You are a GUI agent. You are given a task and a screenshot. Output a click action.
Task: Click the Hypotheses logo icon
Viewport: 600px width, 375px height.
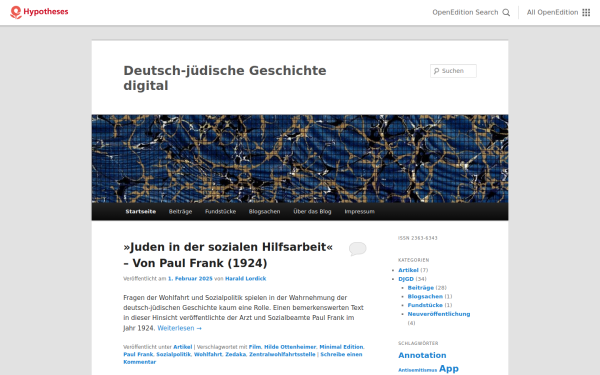[16, 12]
